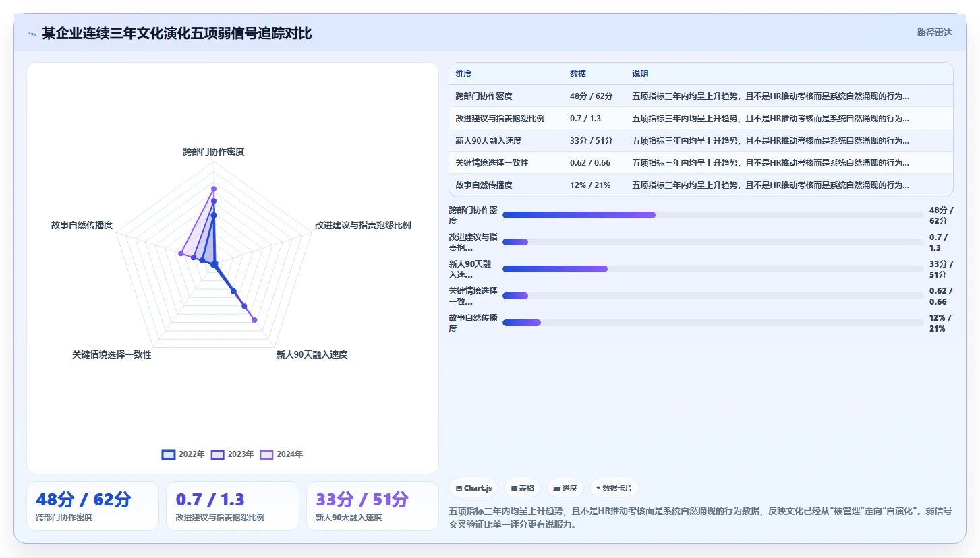Click the 48分 / 62分 table cell
The width and height of the screenshot is (980, 558).
(x=591, y=96)
